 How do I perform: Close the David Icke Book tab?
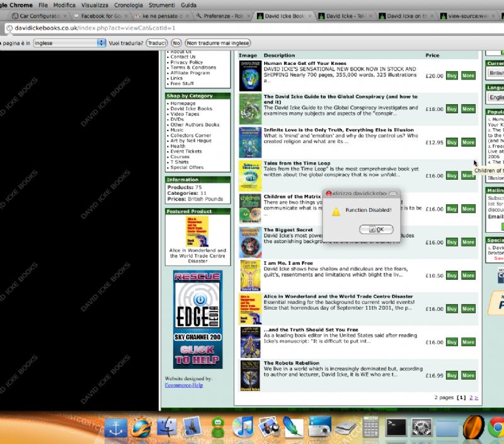pos(310,16)
